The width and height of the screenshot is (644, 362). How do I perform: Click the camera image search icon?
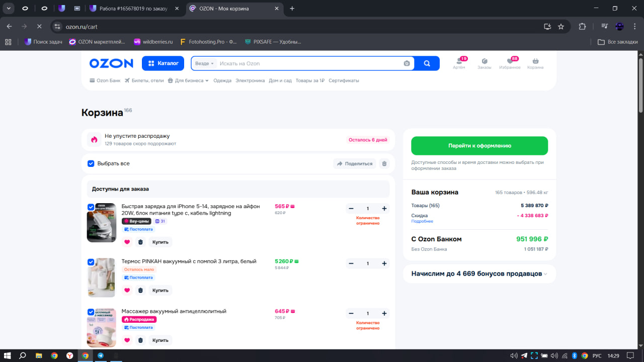(x=407, y=63)
